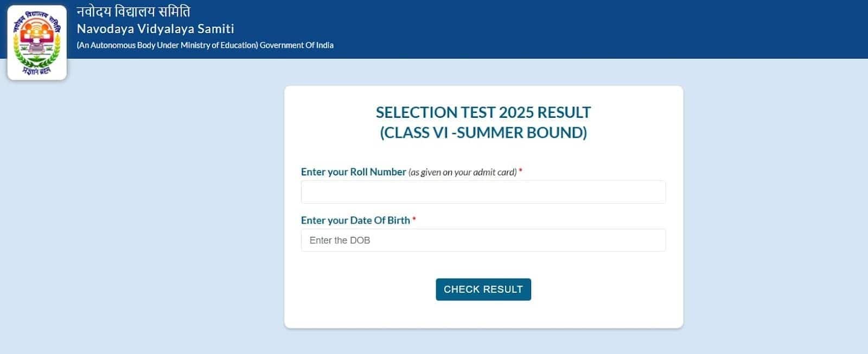Click the 'Navodaya Vidyalaya Samiti' header text
The width and height of the screenshot is (868, 354).
pos(156,29)
